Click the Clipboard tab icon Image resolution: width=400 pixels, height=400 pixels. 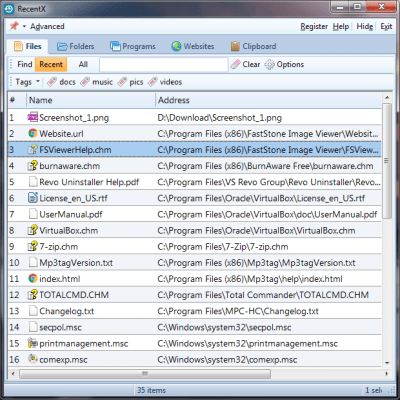click(235, 46)
